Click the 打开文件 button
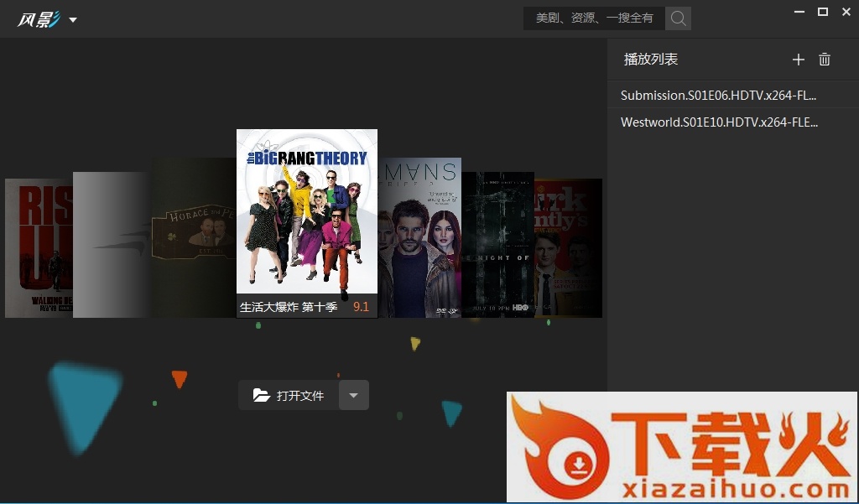Screen dimensions: 859x504 (x=289, y=395)
